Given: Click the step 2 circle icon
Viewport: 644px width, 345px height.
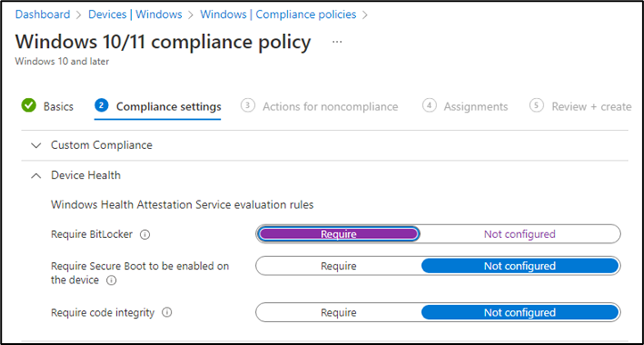Looking at the screenshot, I should [101, 106].
